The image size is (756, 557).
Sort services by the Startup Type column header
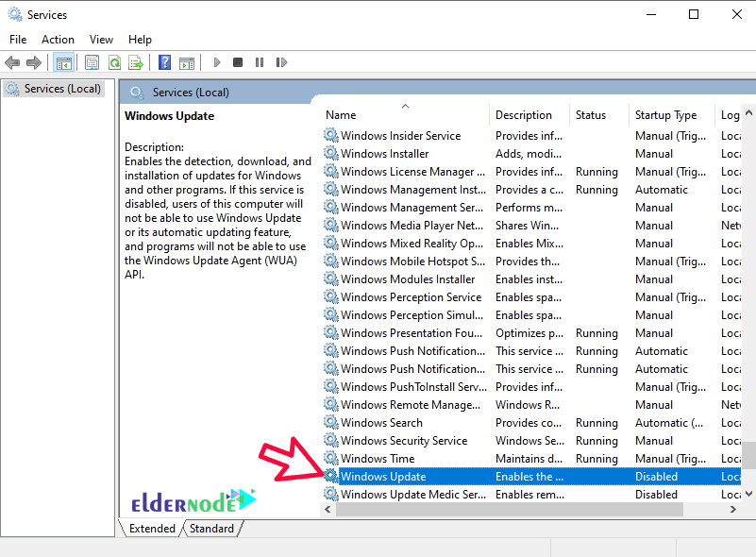pyautogui.click(x=664, y=114)
